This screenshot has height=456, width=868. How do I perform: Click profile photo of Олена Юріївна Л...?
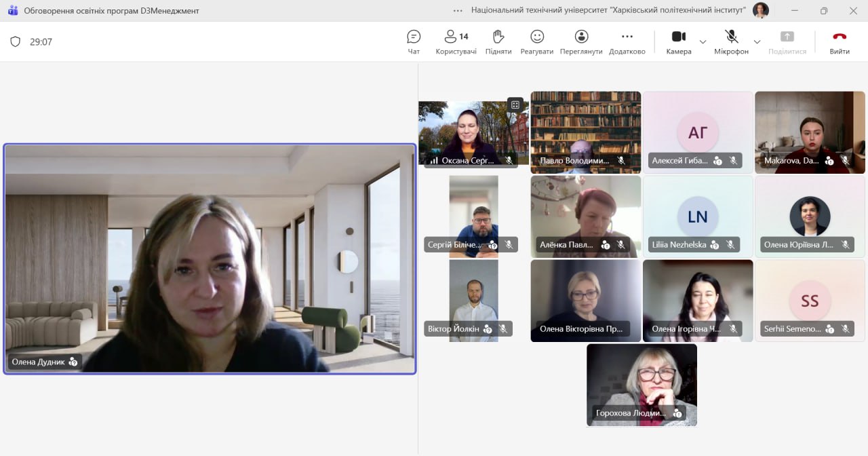[x=810, y=216]
